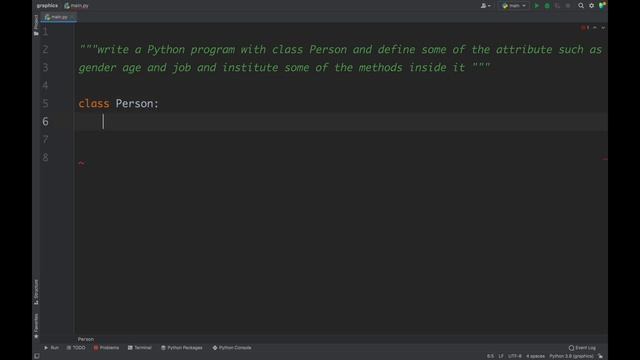Click the greyed-out stop icon in toolbar
Viewport: 640px width, 360px height.
(x=568, y=6)
